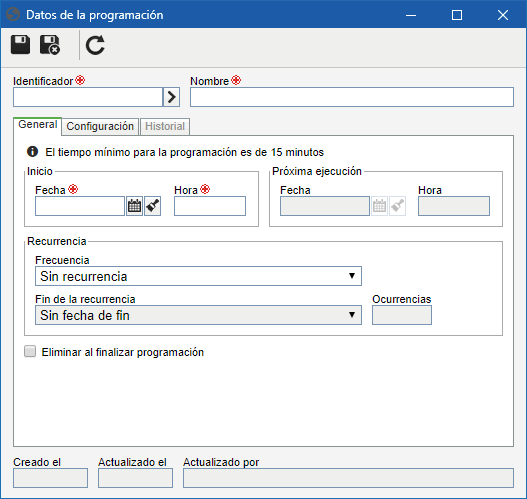
Task: Open the Inicio Fecha calendar picker
Action: pos(134,206)
